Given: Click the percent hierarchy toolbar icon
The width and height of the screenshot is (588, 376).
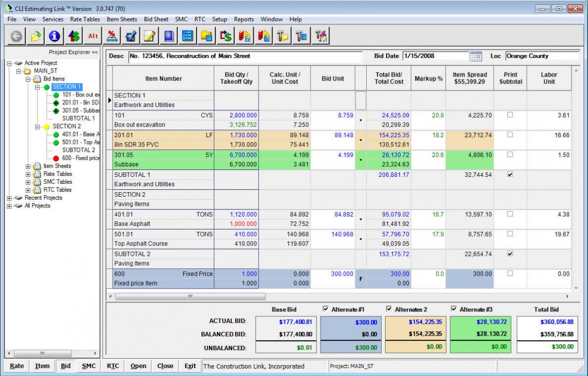Looking at the screenshot, I should pos(111,36).
